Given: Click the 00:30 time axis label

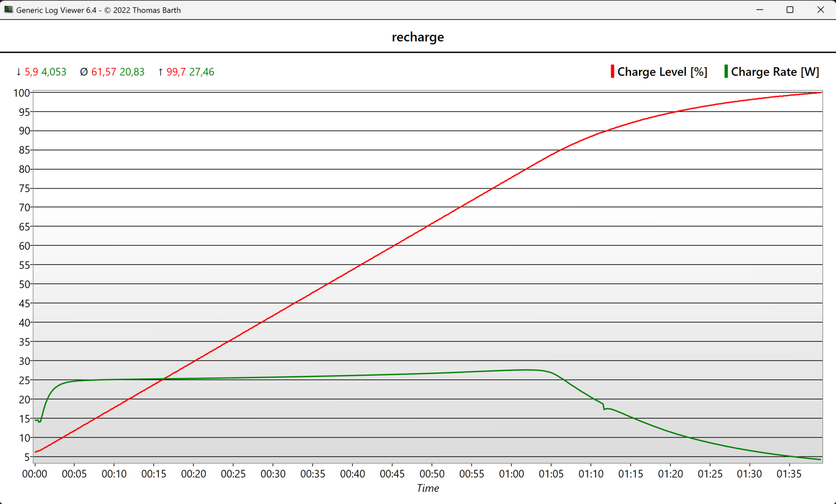Looking at the screenshot, I should pos(273,474).
